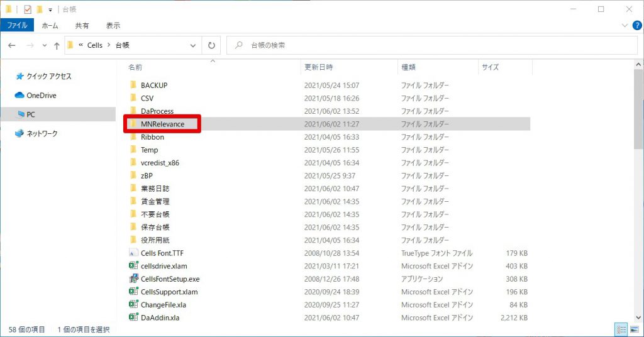Screen dimensions: 644x337
Task: Open the 表示 ribbon tab
Action: pos(113,25)
